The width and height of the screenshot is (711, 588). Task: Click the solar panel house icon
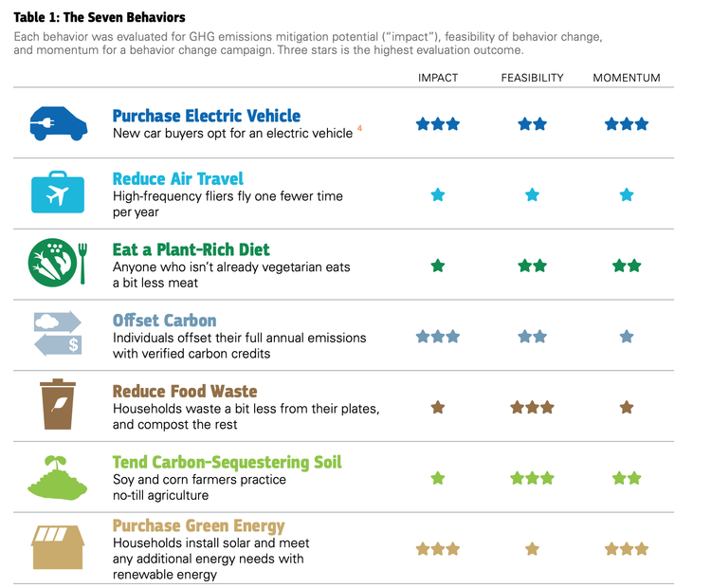(58, 547)
